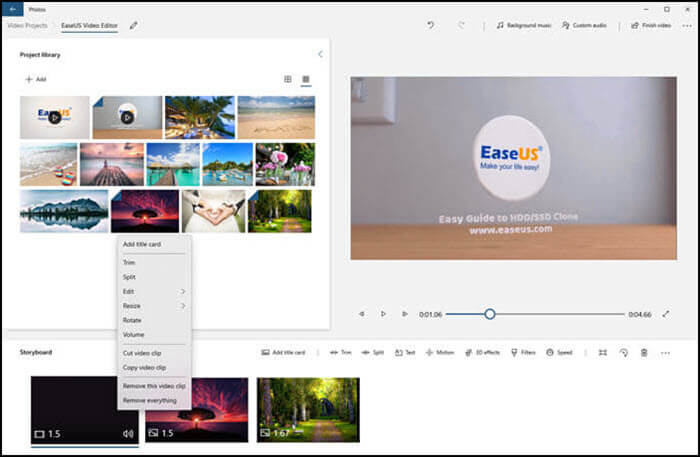Click the undo arrow icon
The width and height of the screenshot is (700, 457).
click(x=428, y=24)
